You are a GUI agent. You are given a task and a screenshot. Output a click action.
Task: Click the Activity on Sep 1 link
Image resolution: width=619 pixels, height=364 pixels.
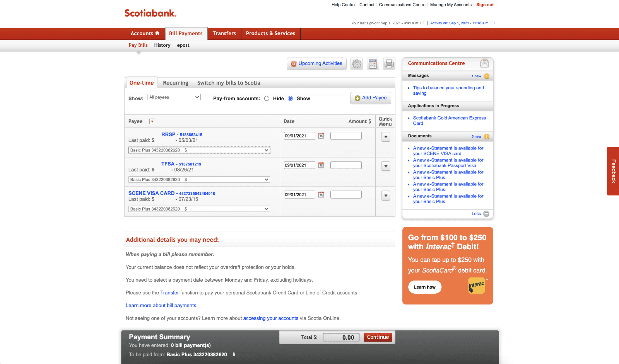coord(463,23)
